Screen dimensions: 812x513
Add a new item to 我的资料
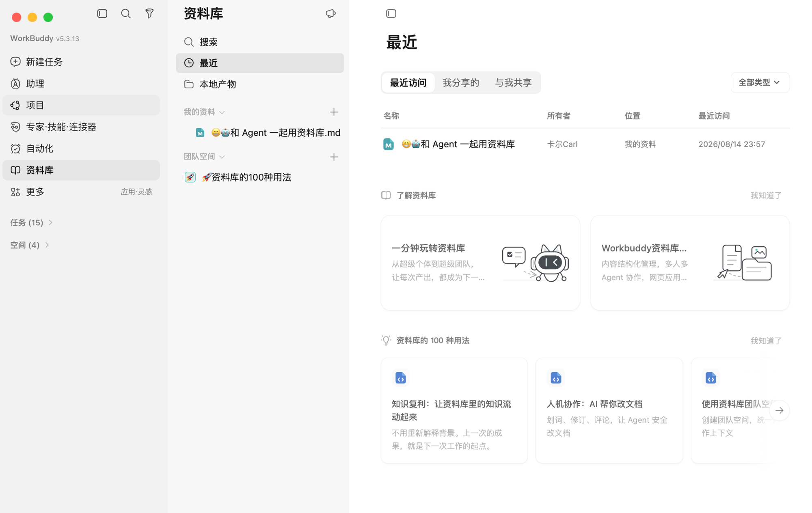334,112
